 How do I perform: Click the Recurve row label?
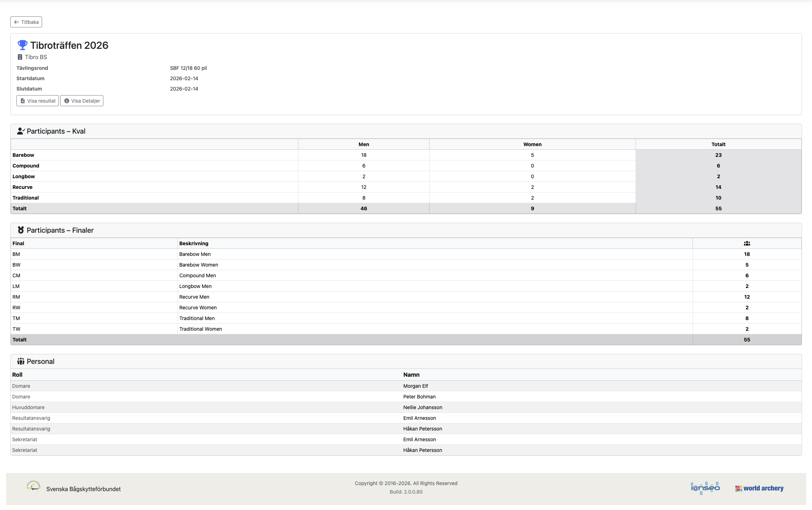point(22,187)
